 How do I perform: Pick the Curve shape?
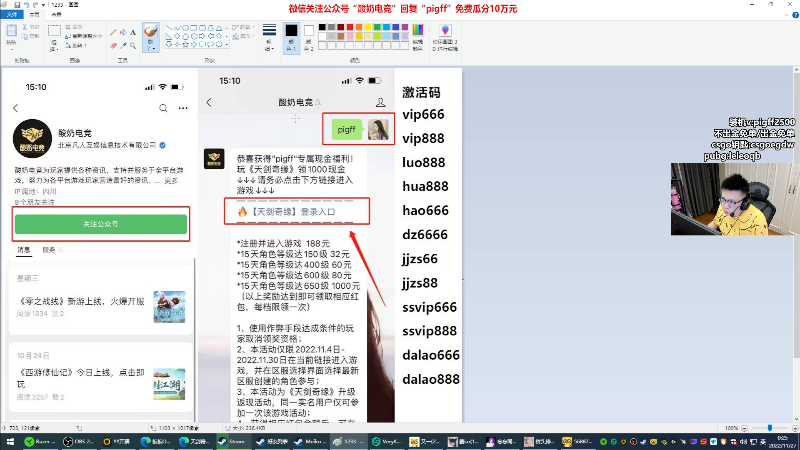(177, 28)
